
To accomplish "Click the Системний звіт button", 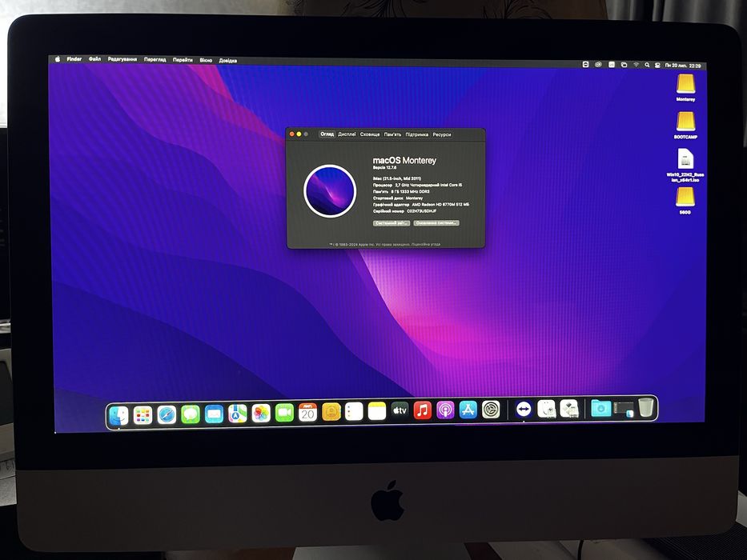I will (x=392, y=223).
